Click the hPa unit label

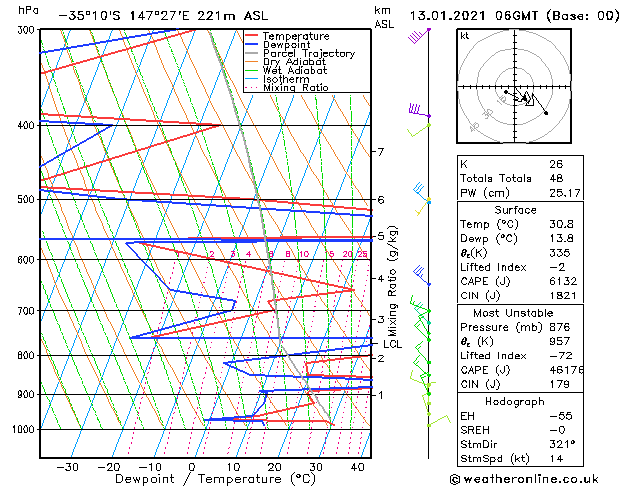(x=28, y=10)
